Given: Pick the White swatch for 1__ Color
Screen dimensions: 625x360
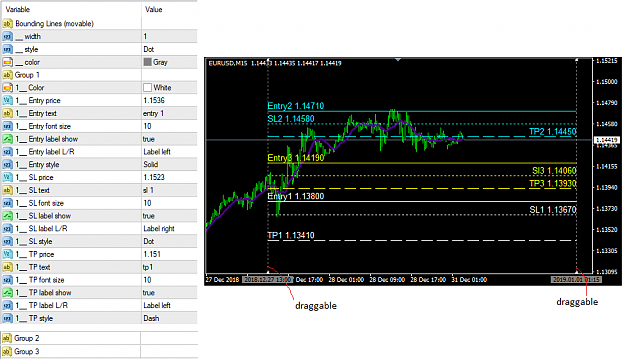Looking at the screenshot, I should tap(147, 88).
